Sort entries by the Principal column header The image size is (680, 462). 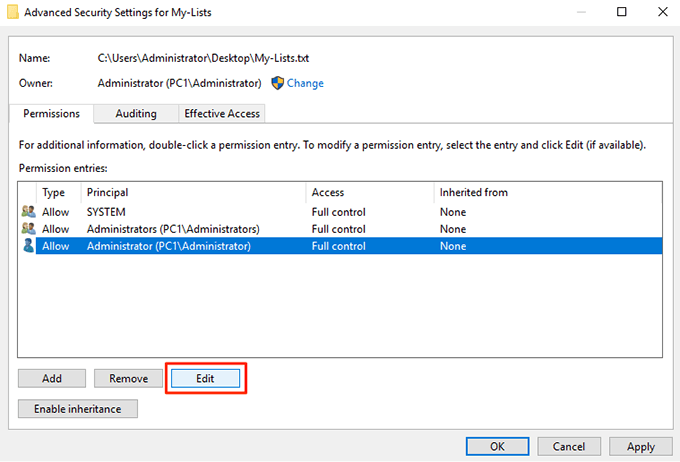tap(195, 192)
